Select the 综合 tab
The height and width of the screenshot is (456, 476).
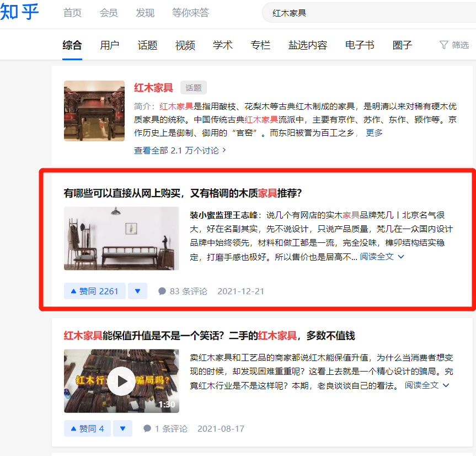point(72,45)
